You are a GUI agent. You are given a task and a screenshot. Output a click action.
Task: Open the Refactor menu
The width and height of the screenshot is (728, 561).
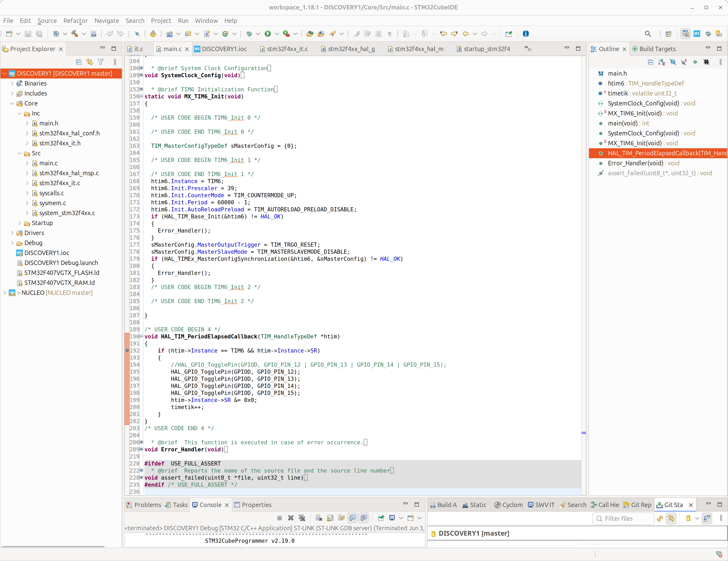click(x=76, y=20)
